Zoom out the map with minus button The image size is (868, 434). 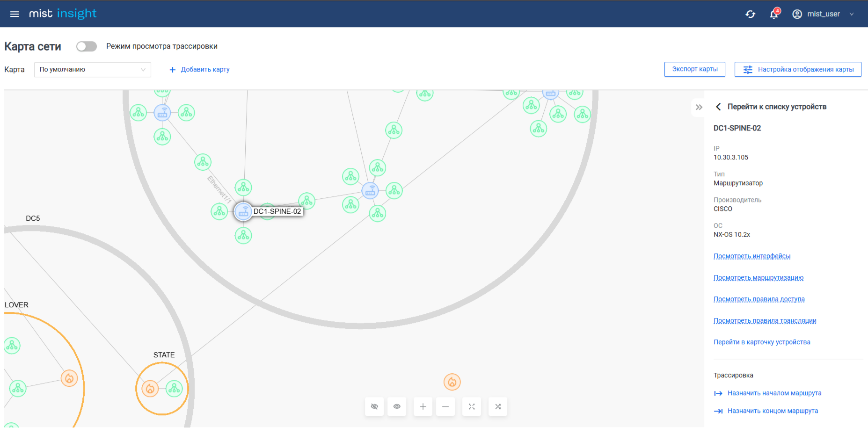(x=445, y=406)
